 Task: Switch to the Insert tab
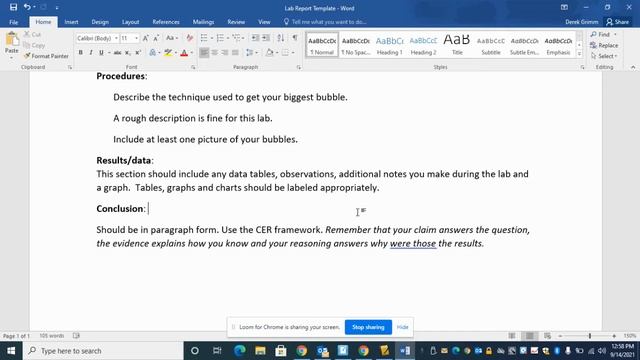tap(71, 22)
